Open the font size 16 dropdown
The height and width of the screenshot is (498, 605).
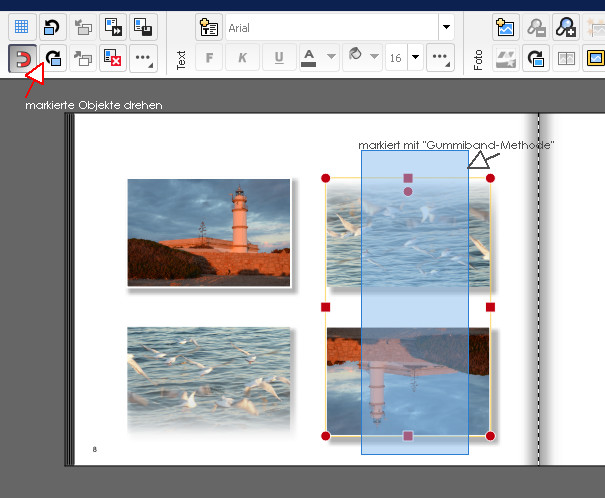[415, 58]
